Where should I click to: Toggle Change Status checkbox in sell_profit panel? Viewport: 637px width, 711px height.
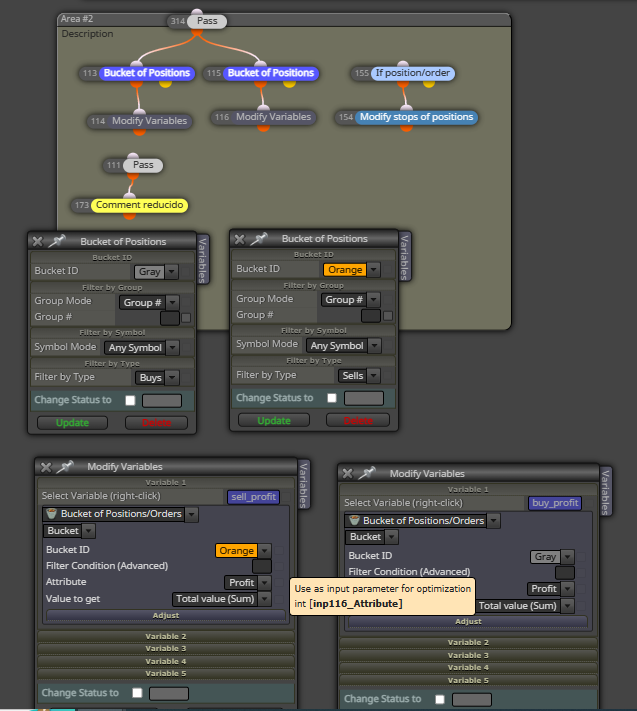click(x=137, y=693)
